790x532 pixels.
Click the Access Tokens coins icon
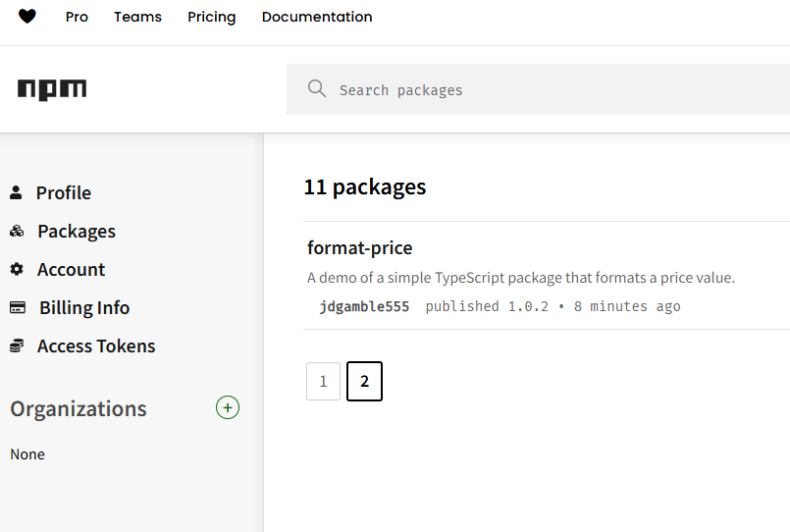[17, 346]
